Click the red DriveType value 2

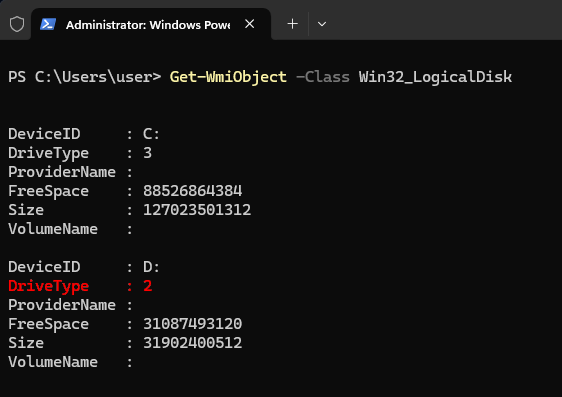pos(148,286)
